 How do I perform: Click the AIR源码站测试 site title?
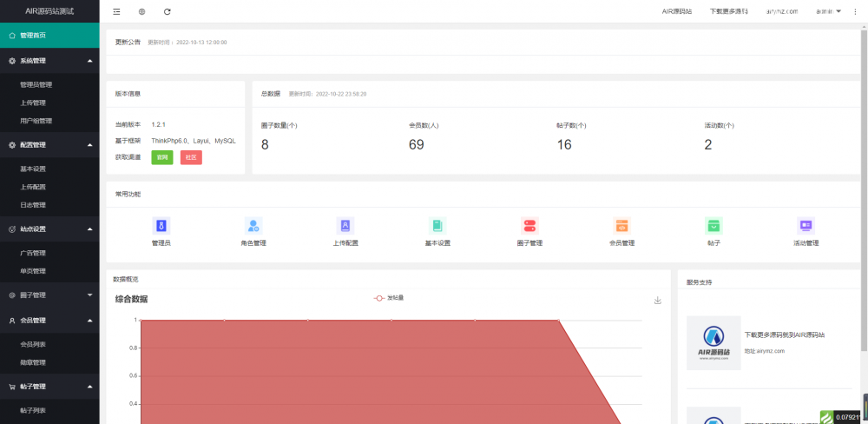(x=49, y=11)
